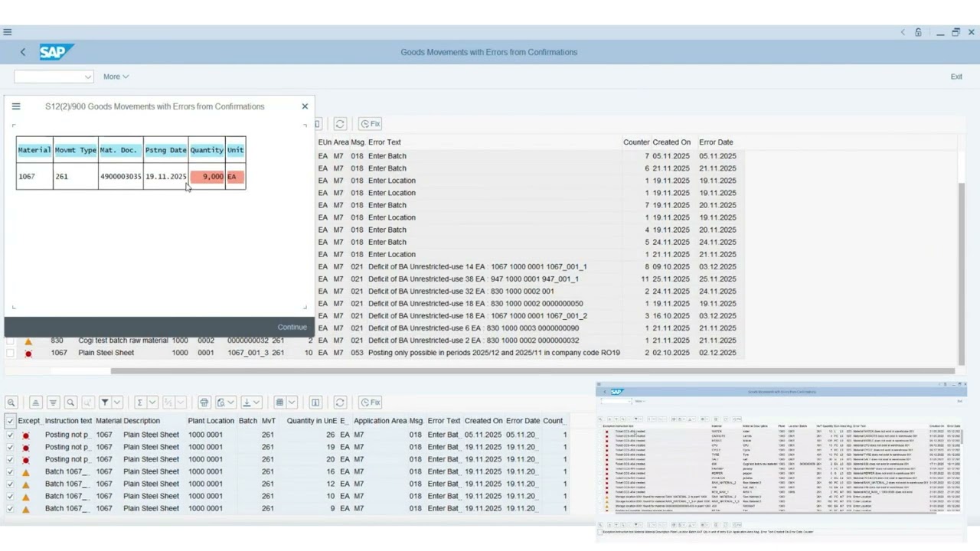
Task: Click the Quantity in UnE column header
Action: click(x=312, y=421)
